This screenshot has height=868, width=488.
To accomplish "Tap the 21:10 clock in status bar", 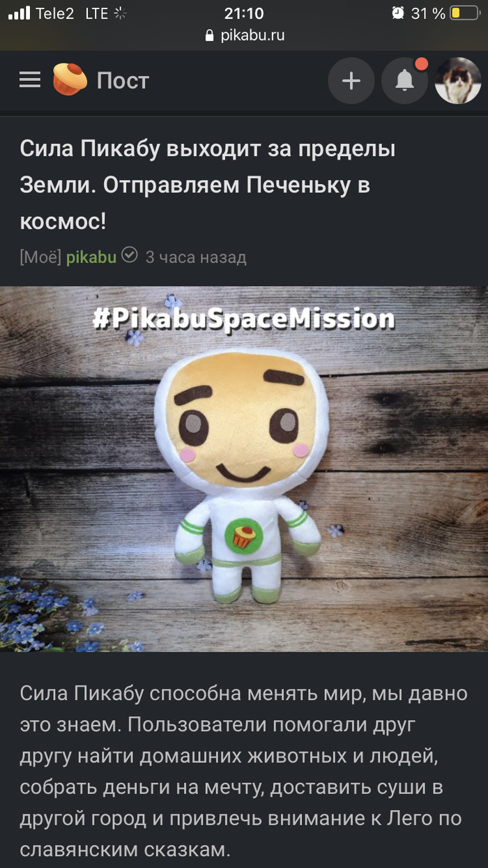I will coord(244,13).
